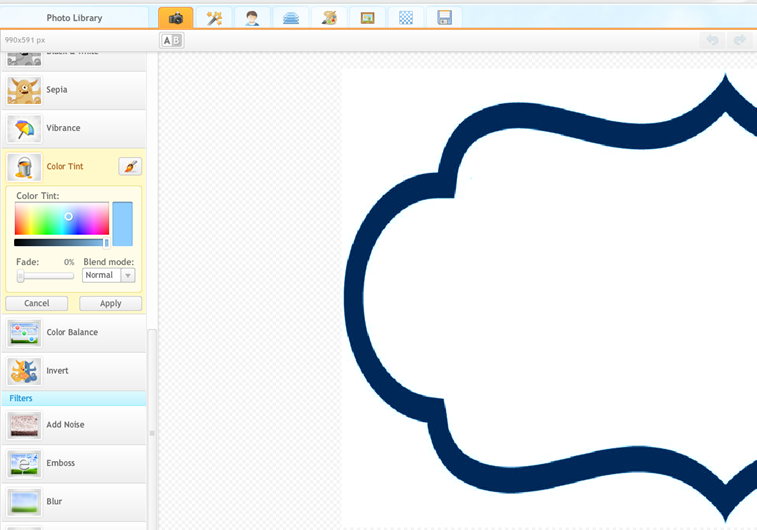Click the Color Tint paint bucket icon

coord(24,167)
